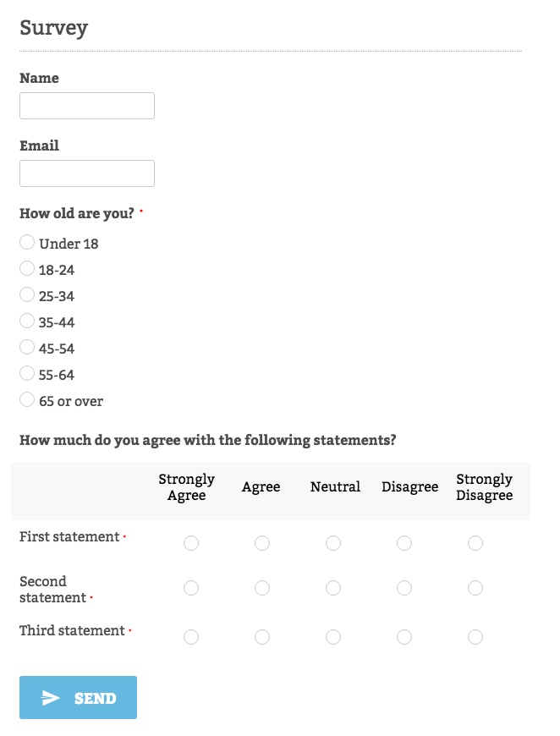Select Strongly Agree for First statement
The width and height of the screenshot is (560, 736).
191,542
